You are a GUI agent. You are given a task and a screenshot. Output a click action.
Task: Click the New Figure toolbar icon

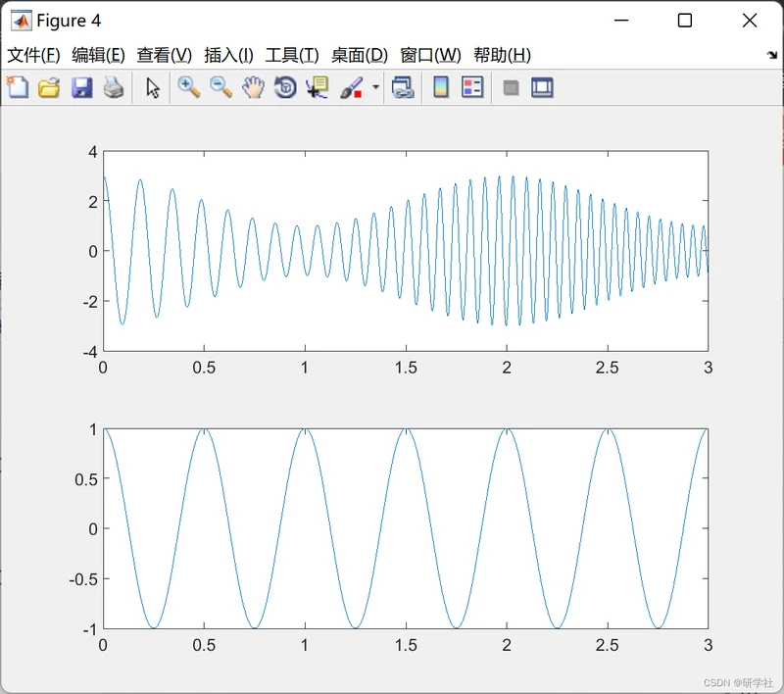tap(18, 87)
